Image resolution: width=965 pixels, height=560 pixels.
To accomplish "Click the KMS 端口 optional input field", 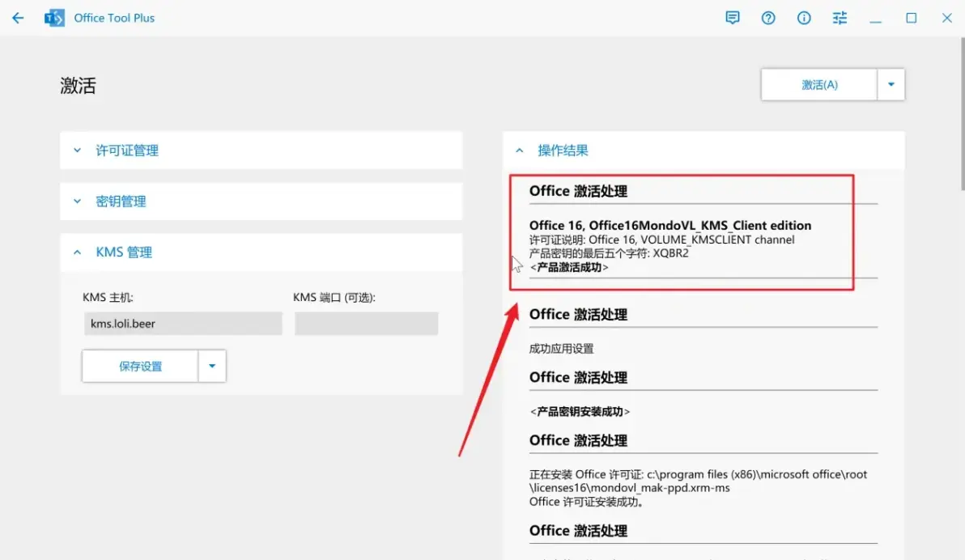I will coord(366,324).
